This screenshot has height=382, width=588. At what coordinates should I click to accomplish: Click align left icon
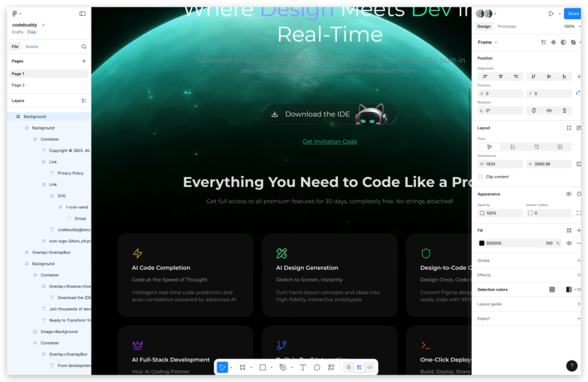tap(485, 77)
